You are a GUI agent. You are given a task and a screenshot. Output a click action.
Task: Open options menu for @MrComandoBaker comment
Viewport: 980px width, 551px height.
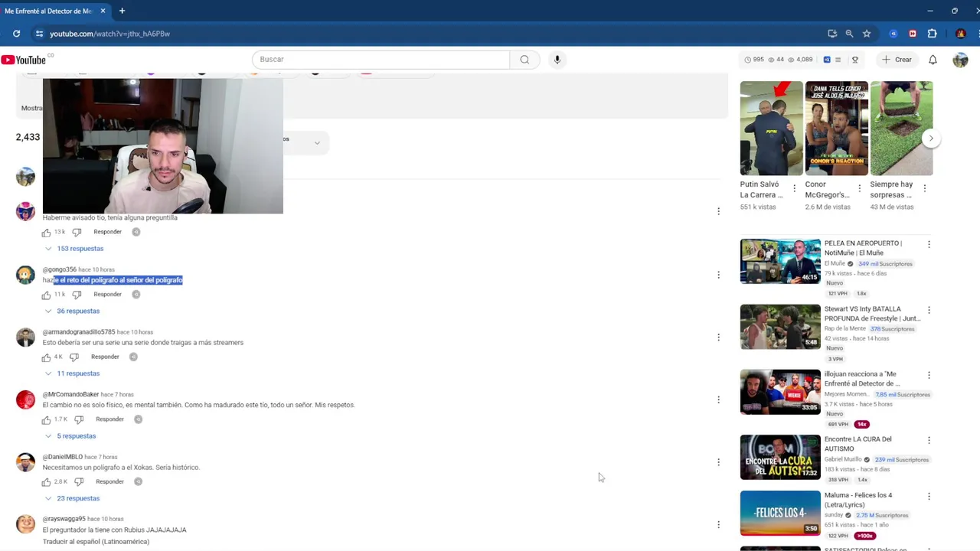pos(718,399)
